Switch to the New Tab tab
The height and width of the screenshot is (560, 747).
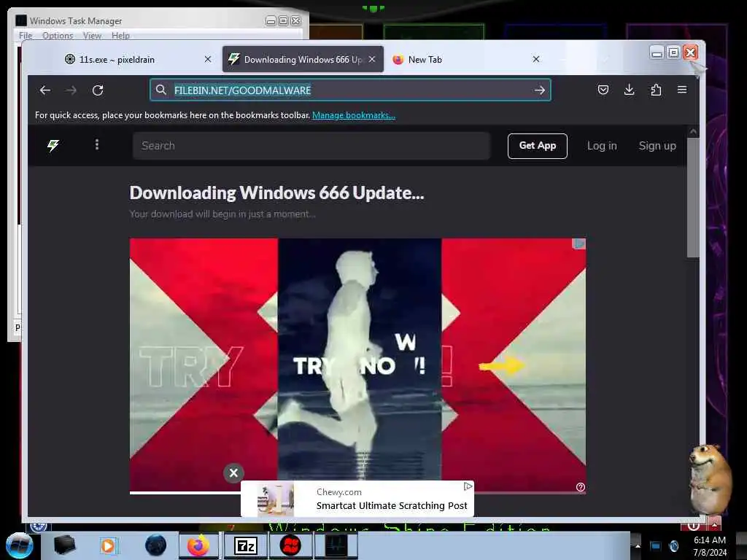(x=467, y=59)
